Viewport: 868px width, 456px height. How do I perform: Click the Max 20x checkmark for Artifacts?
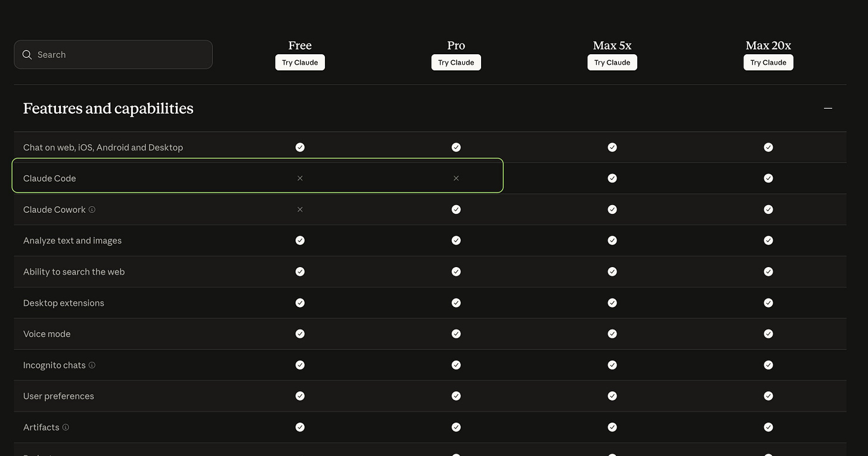point(768,427)
